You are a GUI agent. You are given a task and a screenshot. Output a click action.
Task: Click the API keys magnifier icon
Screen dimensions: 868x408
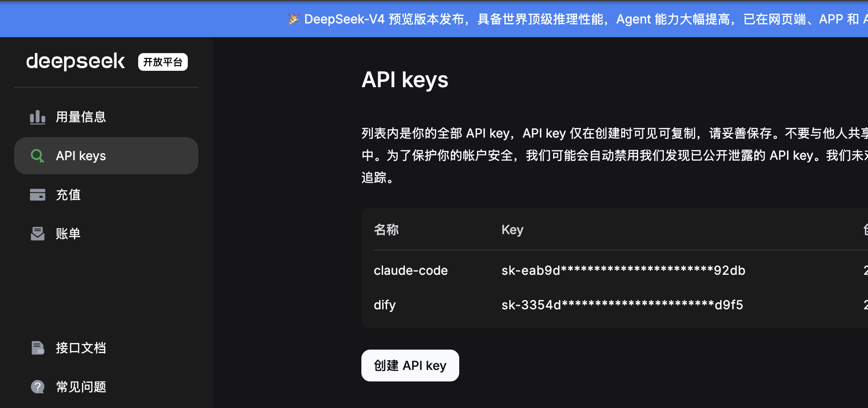pos(38,156)
